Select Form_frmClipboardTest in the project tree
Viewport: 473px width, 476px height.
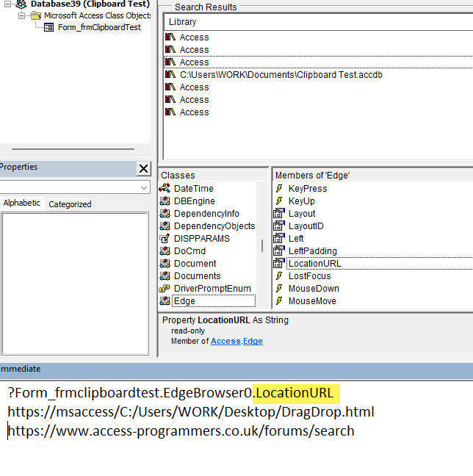pyautogui.click(x=99, y=27)
